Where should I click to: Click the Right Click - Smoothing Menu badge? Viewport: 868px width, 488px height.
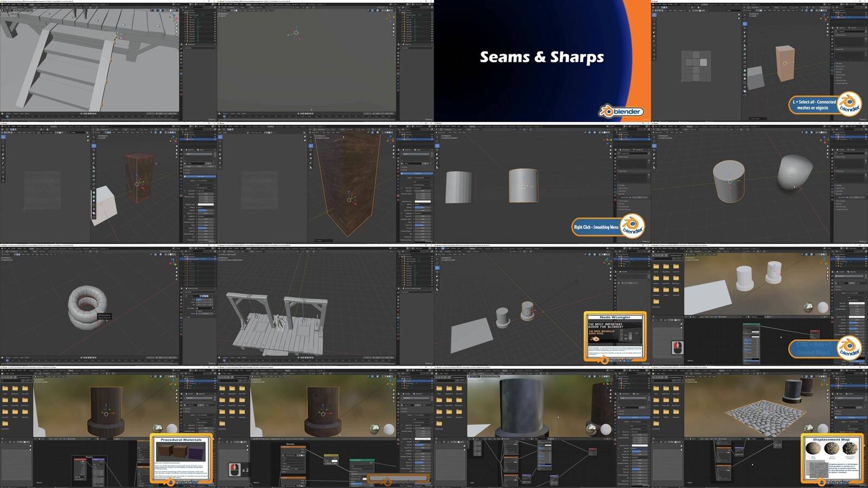click(597, 227)
